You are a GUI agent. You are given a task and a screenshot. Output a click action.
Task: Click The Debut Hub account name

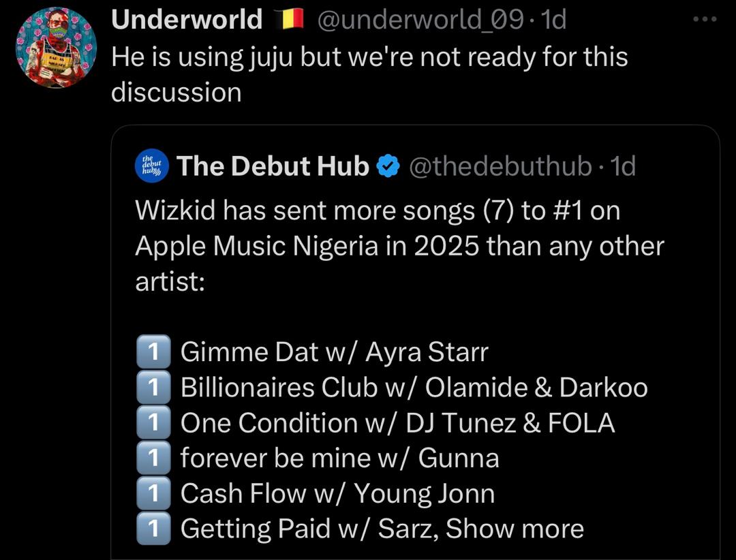pos(273,166)
